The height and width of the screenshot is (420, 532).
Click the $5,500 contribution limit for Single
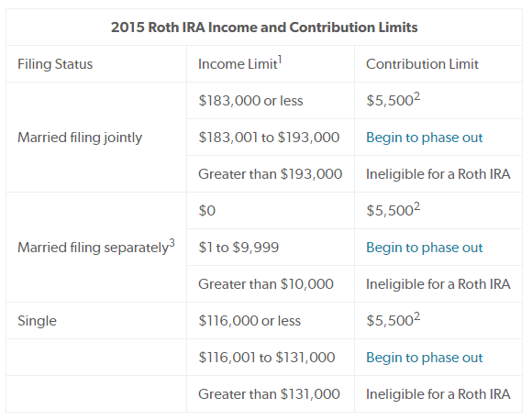click(393, 319)
